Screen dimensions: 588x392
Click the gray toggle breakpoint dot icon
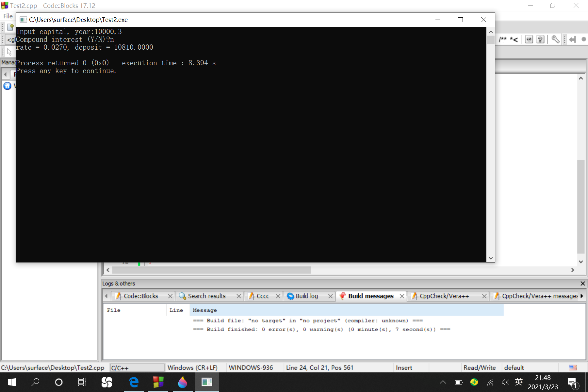coord(584,39)
